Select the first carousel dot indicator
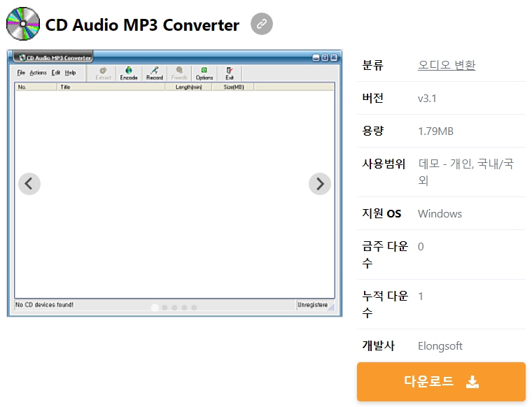Image resolution: width=532 pixels, height=407 pixels. pyautogui.click(x=155, y=308)
